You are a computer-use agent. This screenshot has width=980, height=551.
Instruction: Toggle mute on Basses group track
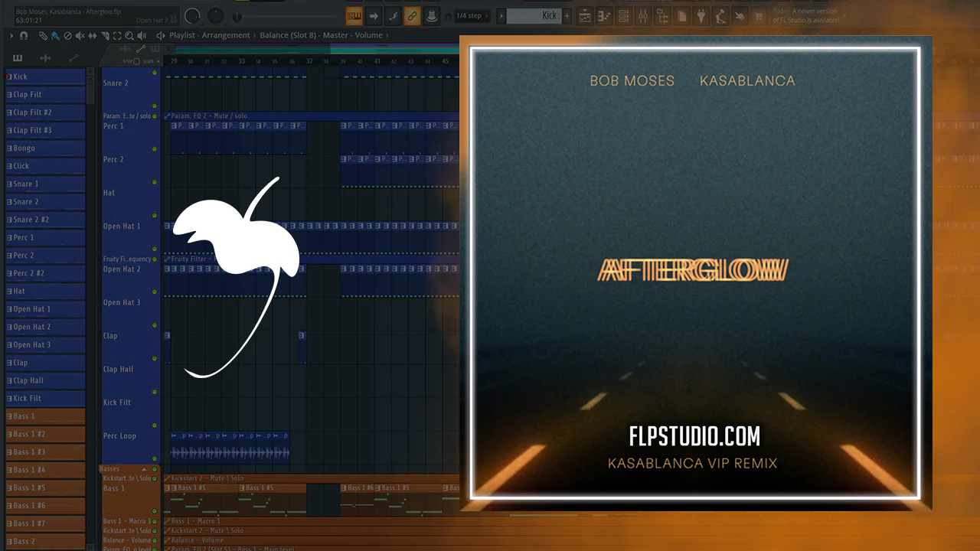(155, 469)
